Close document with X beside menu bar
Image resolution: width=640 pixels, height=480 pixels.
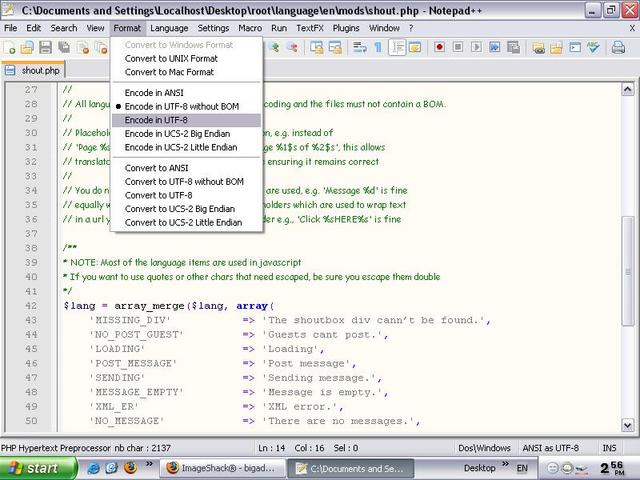[632, 28]
